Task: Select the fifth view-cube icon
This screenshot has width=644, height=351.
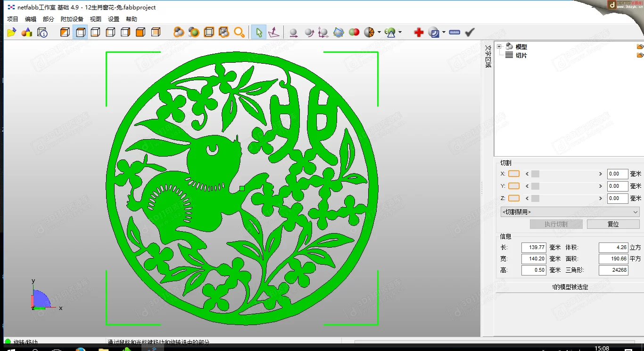Action: click(125, 32)
